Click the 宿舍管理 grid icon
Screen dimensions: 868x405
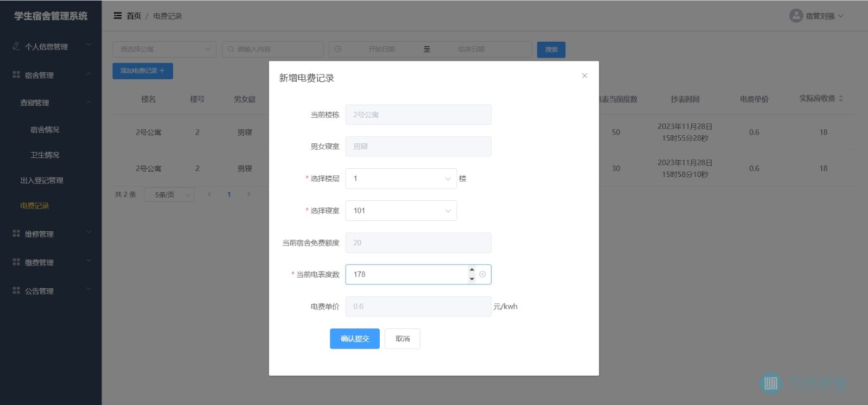point(16,74)
